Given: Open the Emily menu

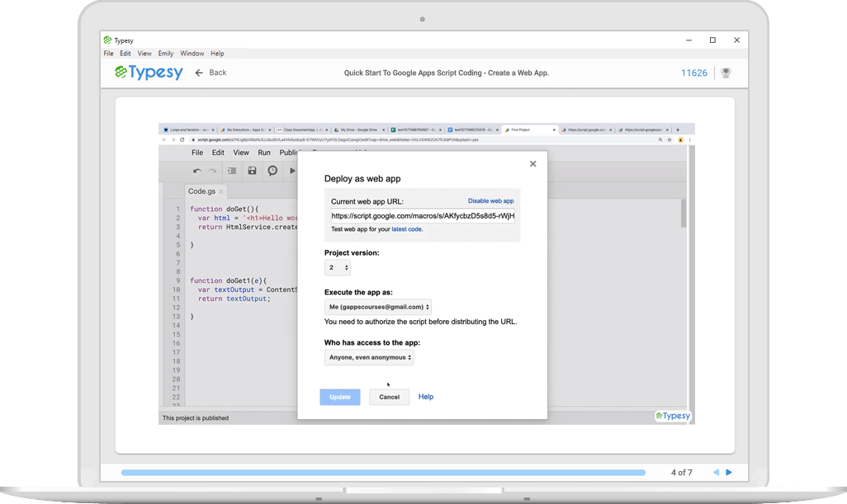Looking at the screenshot, I should click(166, 54).
